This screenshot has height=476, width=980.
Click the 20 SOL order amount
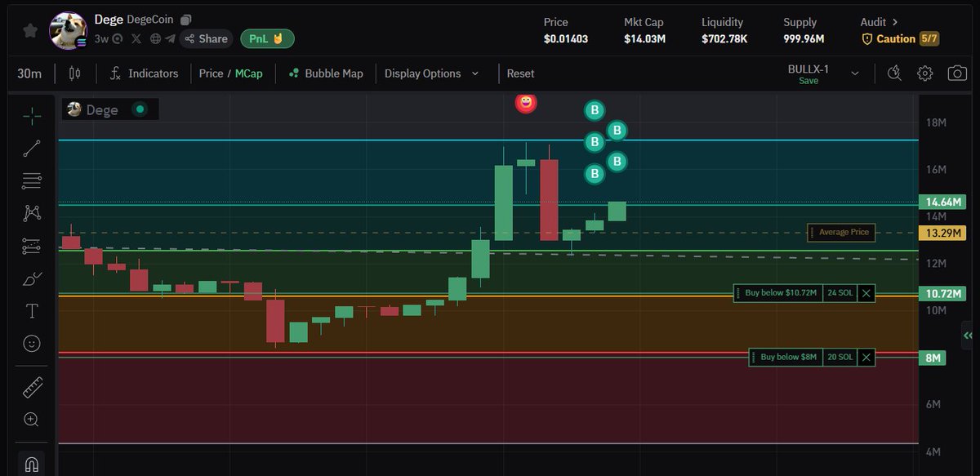point(840,357)
